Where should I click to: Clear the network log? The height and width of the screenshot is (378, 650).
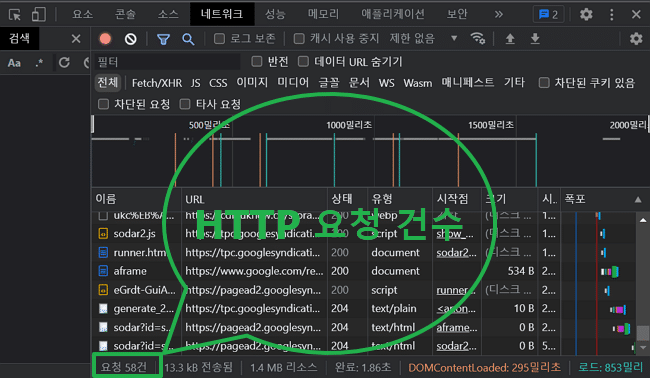coord(131,39)
